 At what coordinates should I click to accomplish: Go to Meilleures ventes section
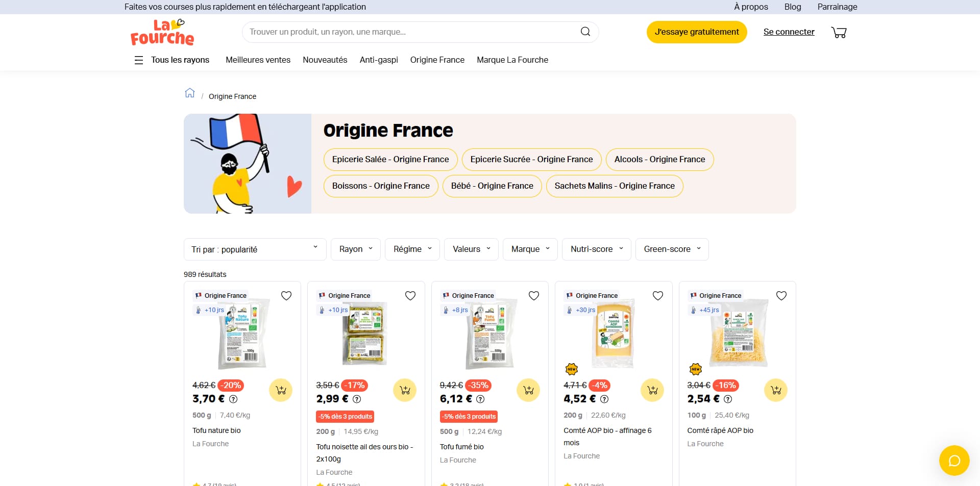pyautogui.click(x=258, y=60)
